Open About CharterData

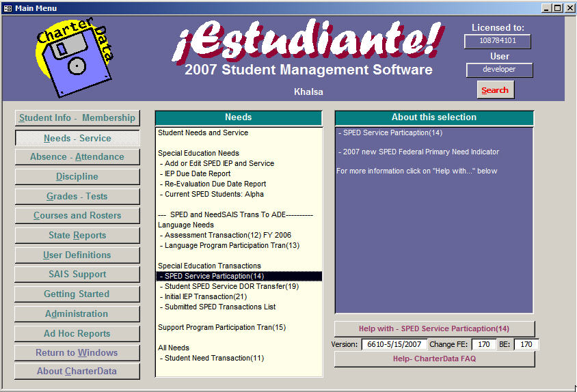pyautogui.click(x=77, y=372)
